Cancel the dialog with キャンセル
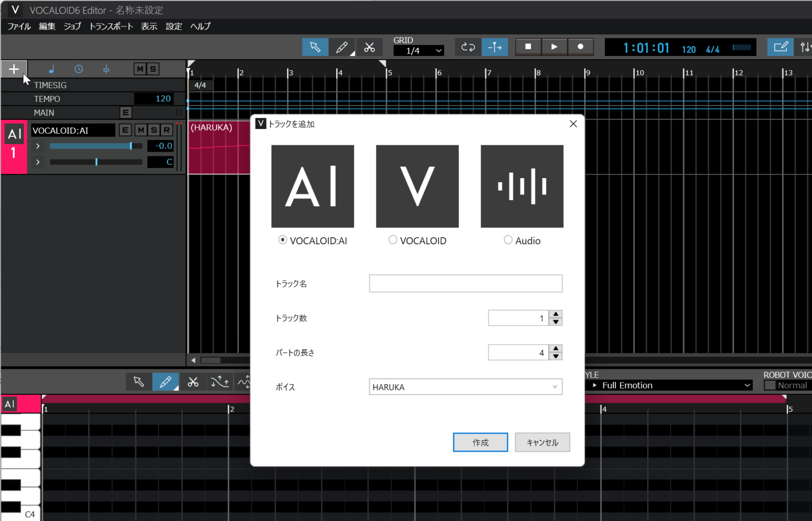The width and height of the screenshot is (812, 521). 542,442
